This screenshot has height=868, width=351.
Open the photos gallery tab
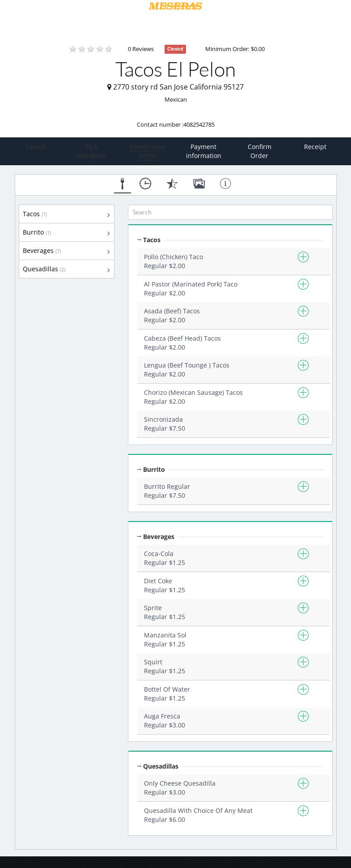point(199,184)
